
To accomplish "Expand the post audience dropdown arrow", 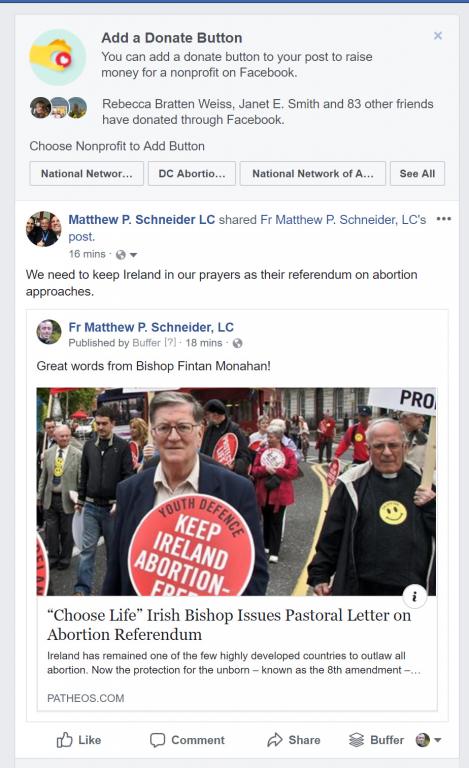I will 133,255.
